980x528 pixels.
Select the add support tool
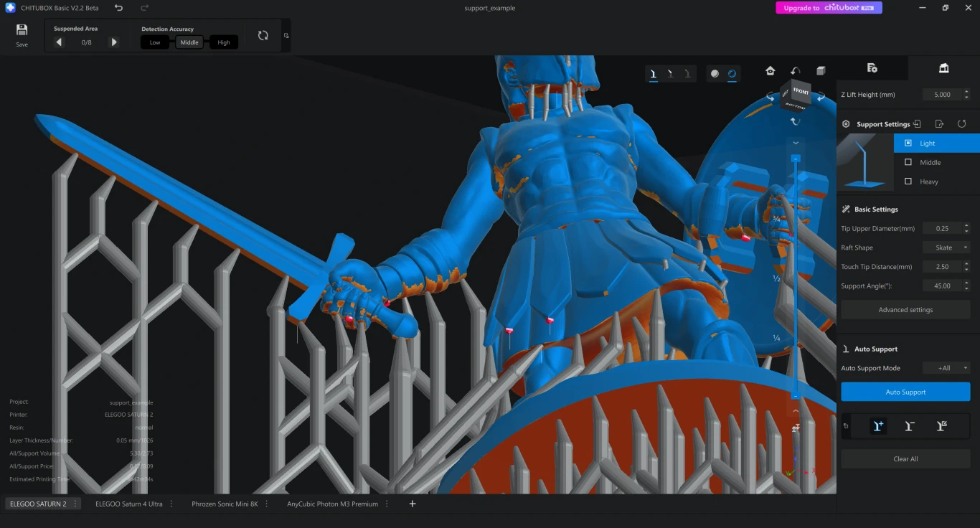pos(878,426)
